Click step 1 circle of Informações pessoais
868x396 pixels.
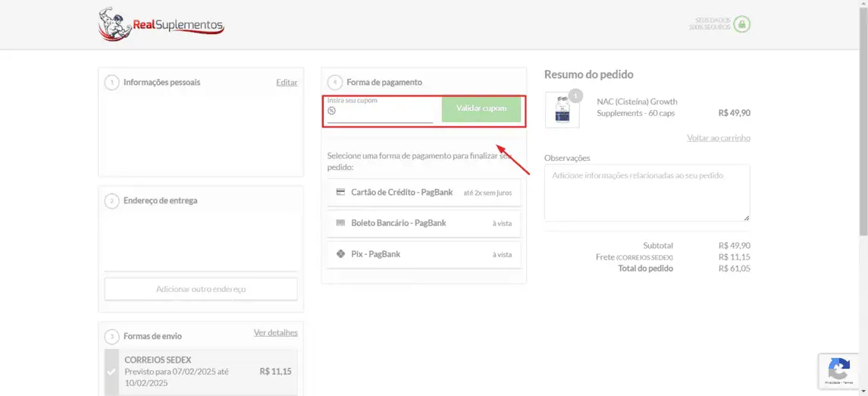coord(112,83)
